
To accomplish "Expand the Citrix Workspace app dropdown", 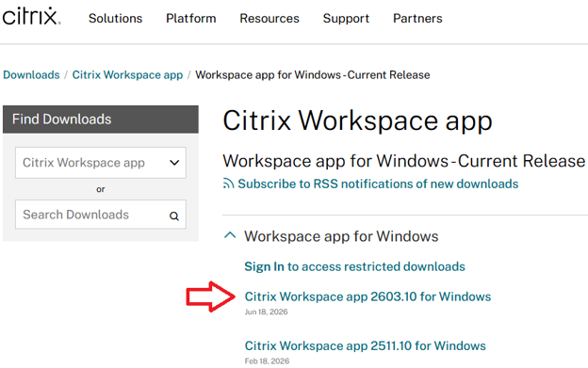I will (x=101, y=163).
